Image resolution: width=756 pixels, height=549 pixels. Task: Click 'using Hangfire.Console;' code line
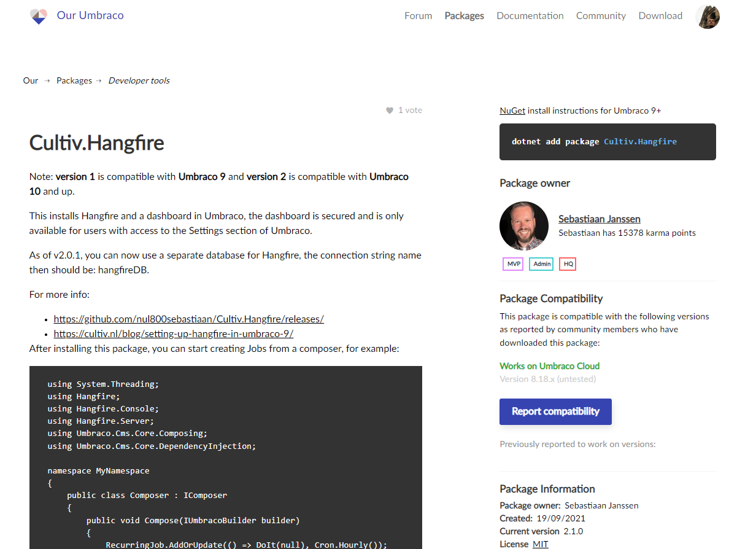click(x=103, y=408)
